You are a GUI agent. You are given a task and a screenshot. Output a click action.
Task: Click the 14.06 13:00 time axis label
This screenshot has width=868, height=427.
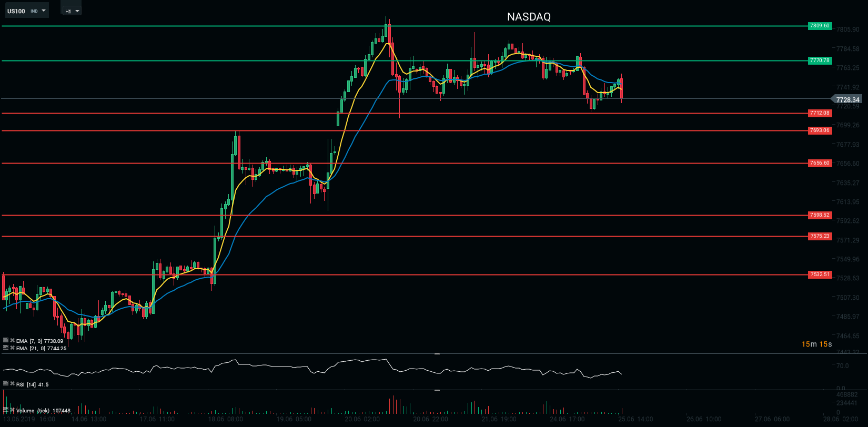[x=89, y=419]
